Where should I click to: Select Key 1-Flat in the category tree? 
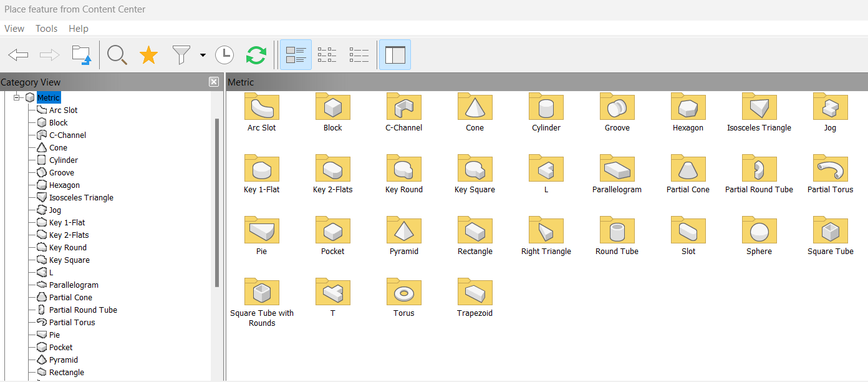[x=67, y=222]
